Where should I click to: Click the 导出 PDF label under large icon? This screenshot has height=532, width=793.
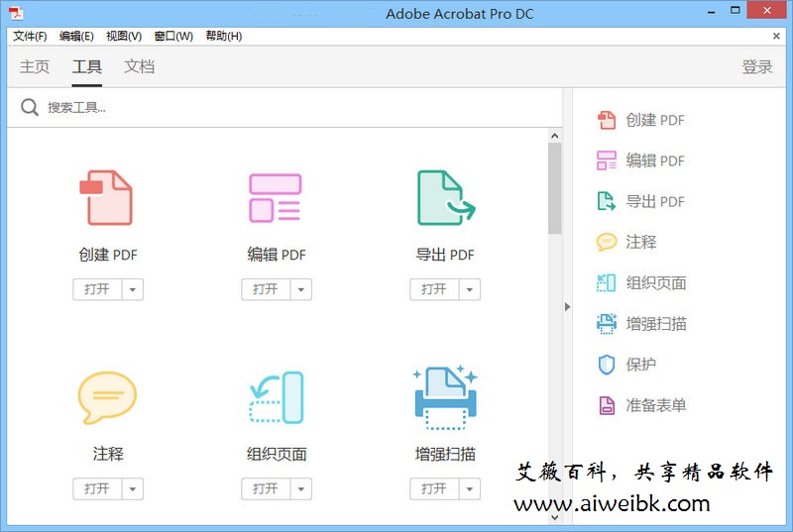click(445, 255)
